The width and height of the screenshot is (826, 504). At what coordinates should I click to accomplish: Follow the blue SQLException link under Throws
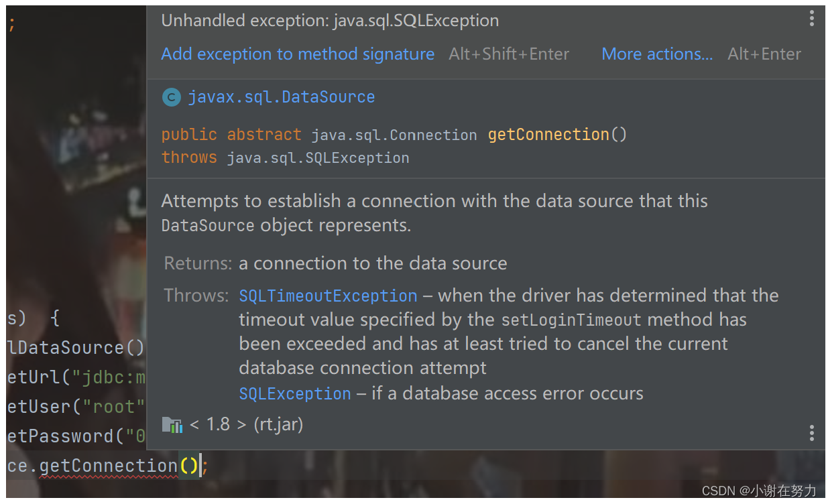click(x=295, y=393)
